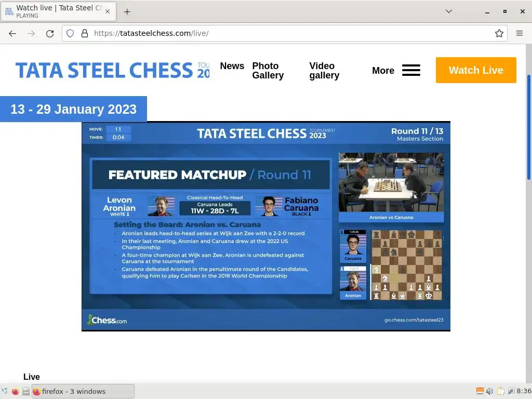532x399 pixels.
Task: Click the go.chess.com/tatasteel23 text
Action: point(414,320)
